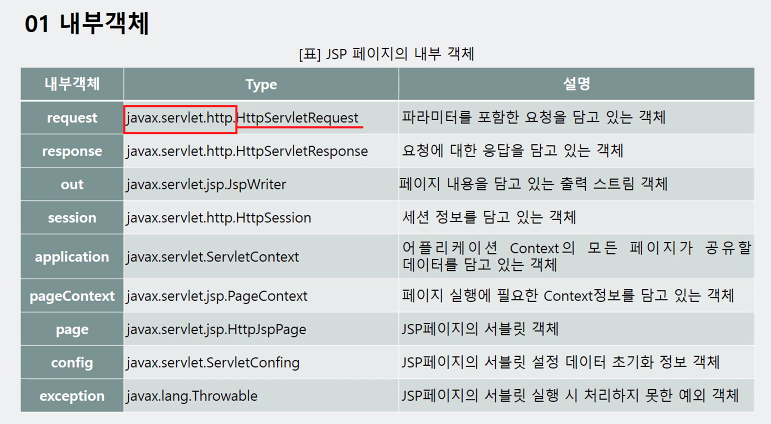Click the type 'javax.servlet.jsp.HttpJspPage'
Viewport: 771px width, 424px height.
pos(216,330)
